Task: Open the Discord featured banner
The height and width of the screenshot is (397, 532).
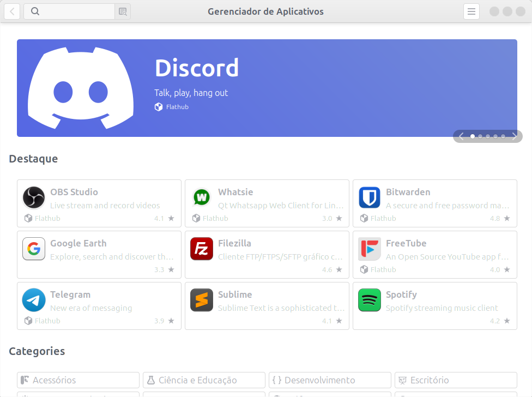Action: click(267, 88)
